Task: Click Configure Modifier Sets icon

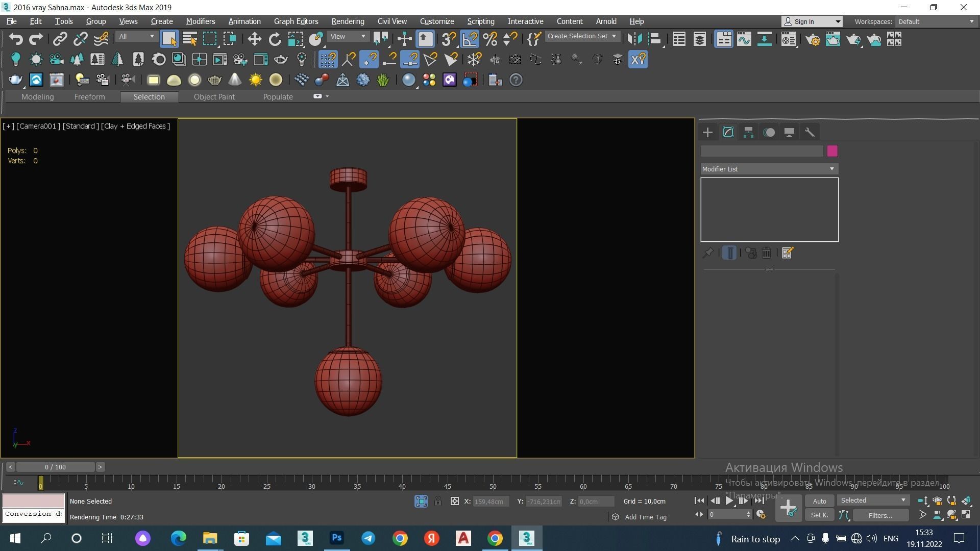Action: point(787,253)
